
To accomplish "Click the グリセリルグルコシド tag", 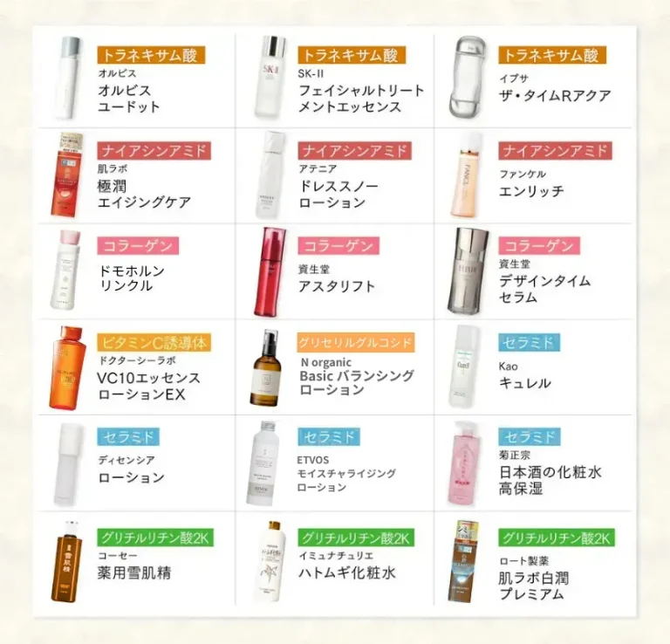I will (x=356, y=342).
